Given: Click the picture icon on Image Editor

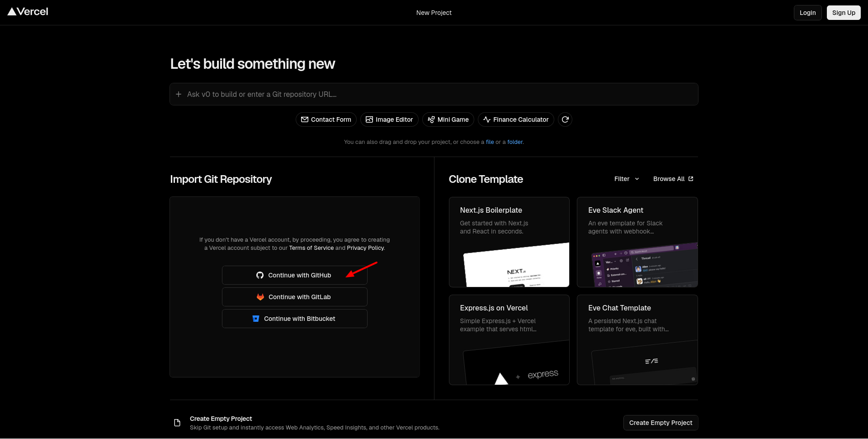Looking at the screenshot, I should [x=369, y=119].
